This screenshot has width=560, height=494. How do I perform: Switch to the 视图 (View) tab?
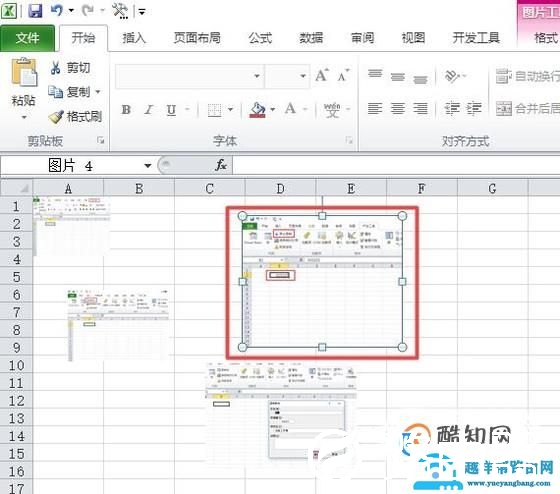click(414, 38)
